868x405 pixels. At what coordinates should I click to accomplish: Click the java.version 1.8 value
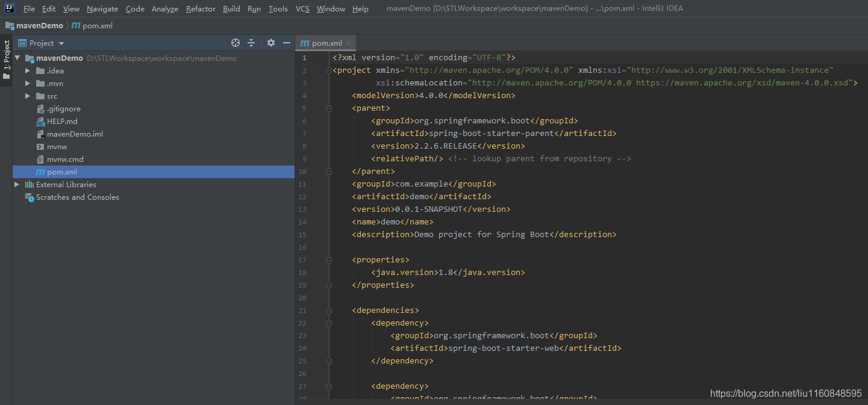pos(446,273)
